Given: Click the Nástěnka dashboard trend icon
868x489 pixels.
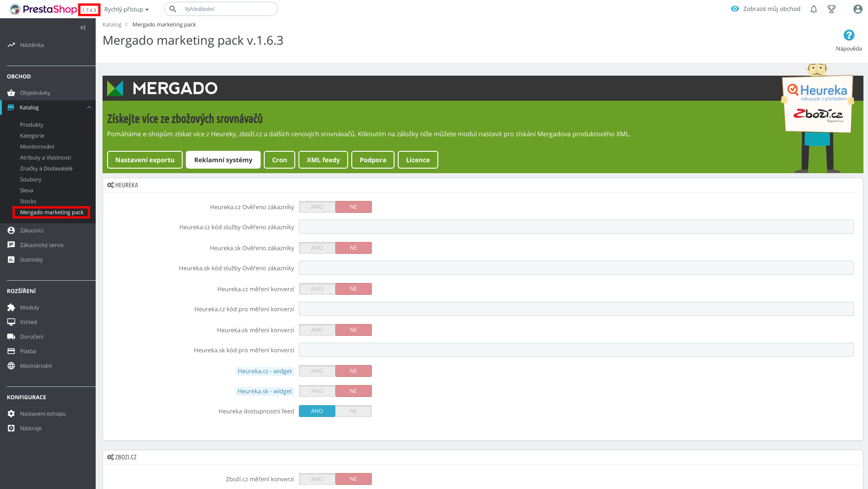Looking at the screenshot, I should click(11, 45).
